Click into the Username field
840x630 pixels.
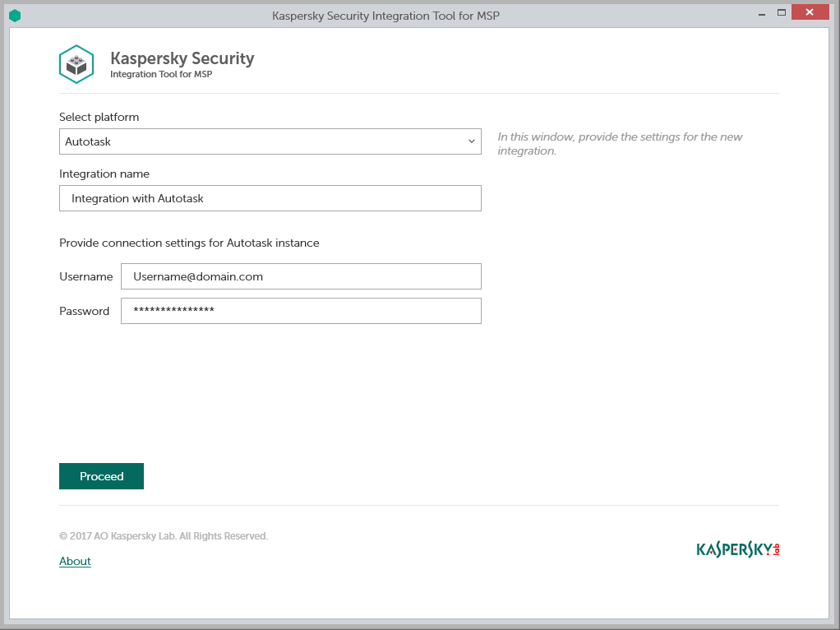tap(300, 276)
